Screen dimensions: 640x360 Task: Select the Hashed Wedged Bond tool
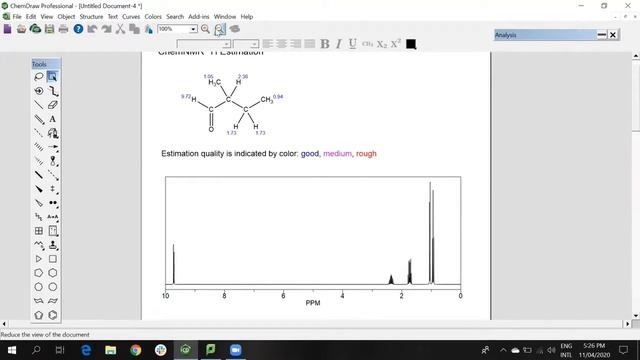39,161
